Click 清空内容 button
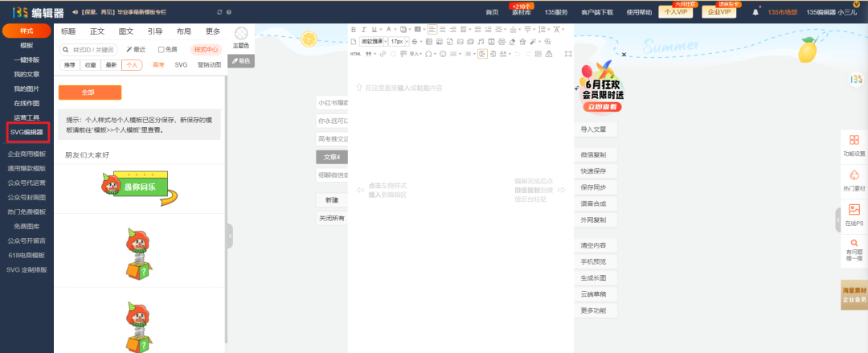The width and height of the screenshot is (868, 353). 595,245
